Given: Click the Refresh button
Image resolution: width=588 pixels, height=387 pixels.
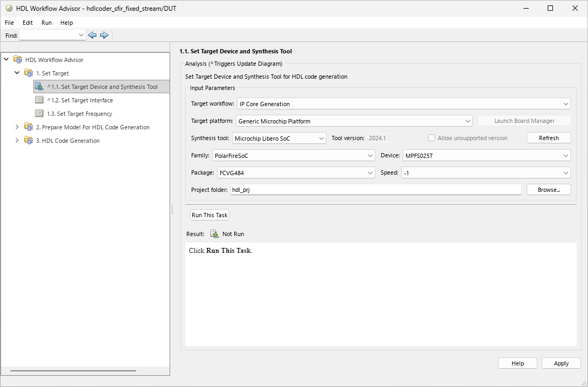Looking at the screenshot, I should [x=549, y=137].
